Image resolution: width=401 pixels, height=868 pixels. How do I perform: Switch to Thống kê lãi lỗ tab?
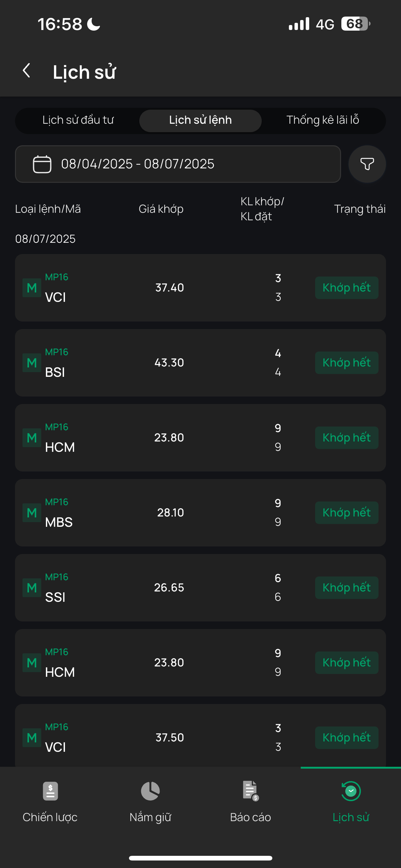[323, 120]
